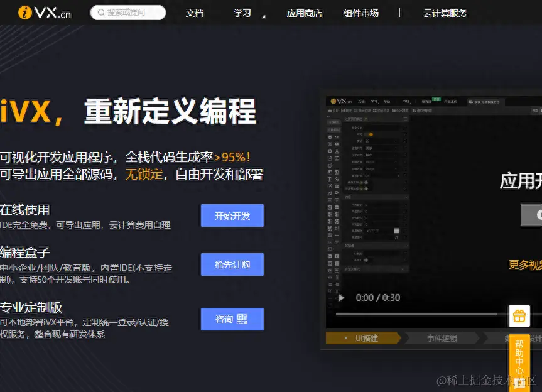
Task: Switch to the UI搭建 tab
Action: [x=363, y=338]
